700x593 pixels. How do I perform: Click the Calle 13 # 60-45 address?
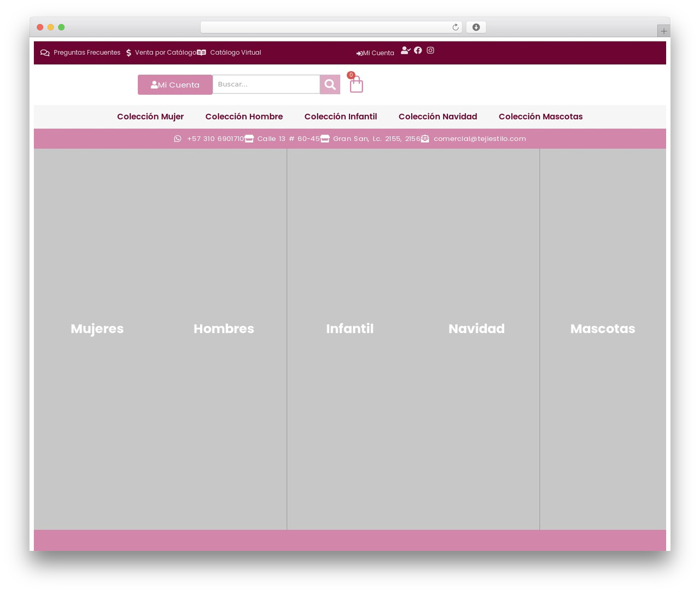click(288, 139)
